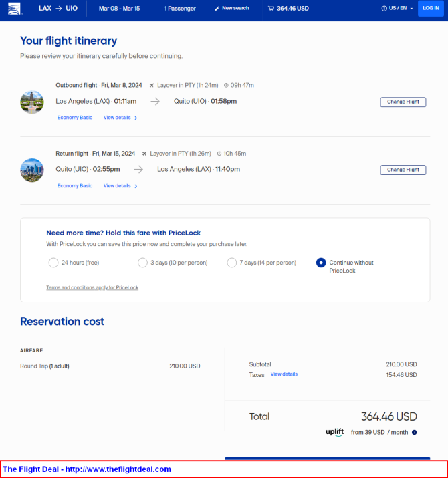Viewport: 448px width, 478px height.
Task: Open PriceLock terms and conditions
Action: click(92, 287)
